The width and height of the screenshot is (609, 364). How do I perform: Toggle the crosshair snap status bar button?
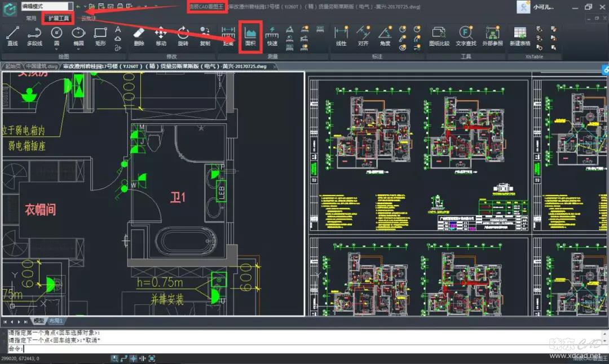tap(133, 358)
